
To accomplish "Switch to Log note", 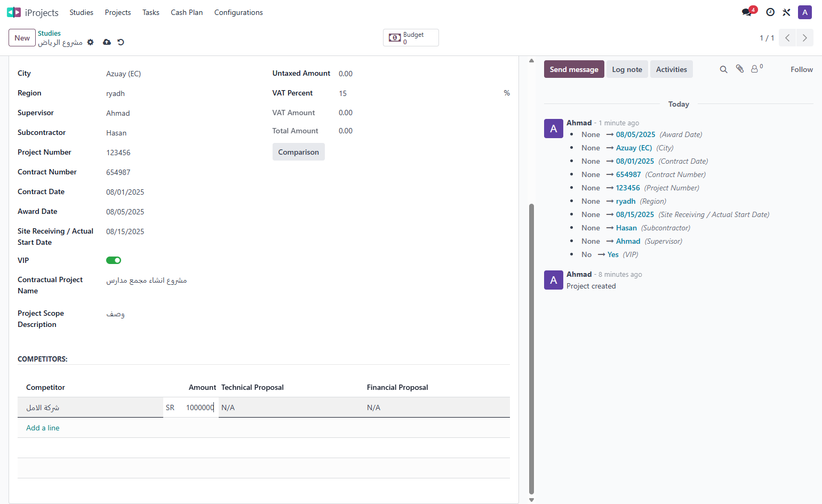I will pyautogui.click(x=627, y=69).
